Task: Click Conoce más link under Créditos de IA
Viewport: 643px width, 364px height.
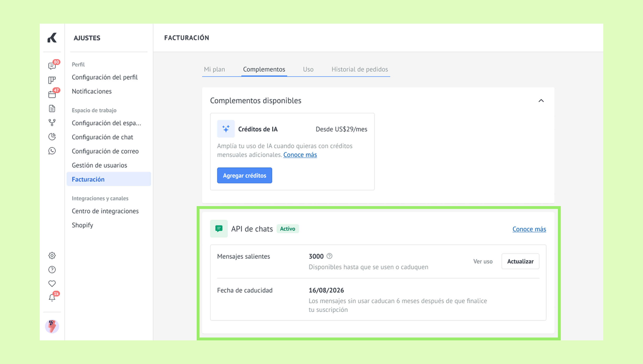Action: [x=300, y=155]
